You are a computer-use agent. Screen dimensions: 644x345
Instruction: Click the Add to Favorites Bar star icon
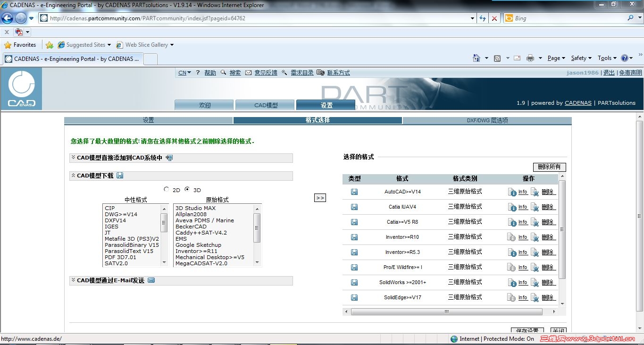[50, 45]
